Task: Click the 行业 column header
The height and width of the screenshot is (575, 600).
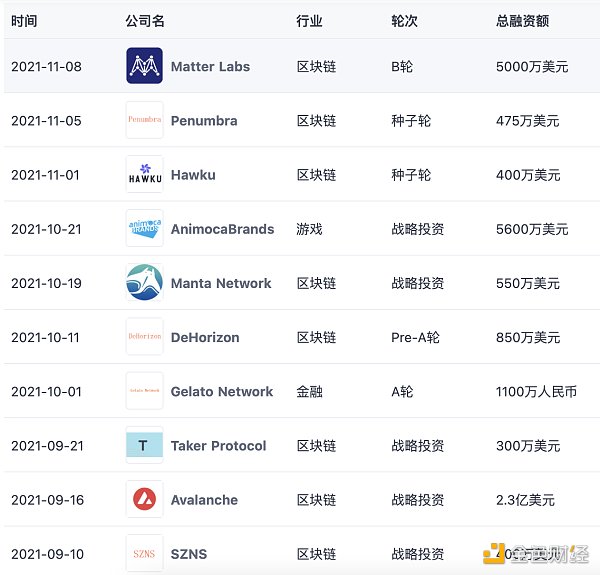Action: click(309, 21)
